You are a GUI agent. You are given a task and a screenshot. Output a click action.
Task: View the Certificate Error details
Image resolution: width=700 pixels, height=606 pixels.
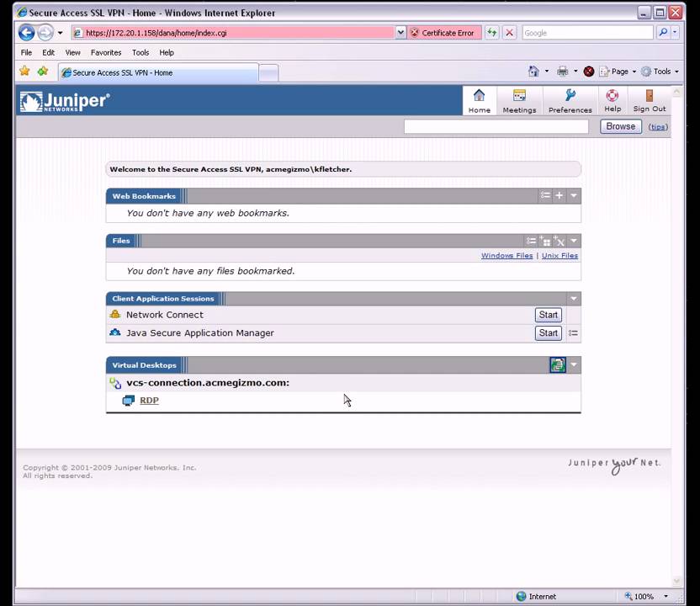(444, 33)
